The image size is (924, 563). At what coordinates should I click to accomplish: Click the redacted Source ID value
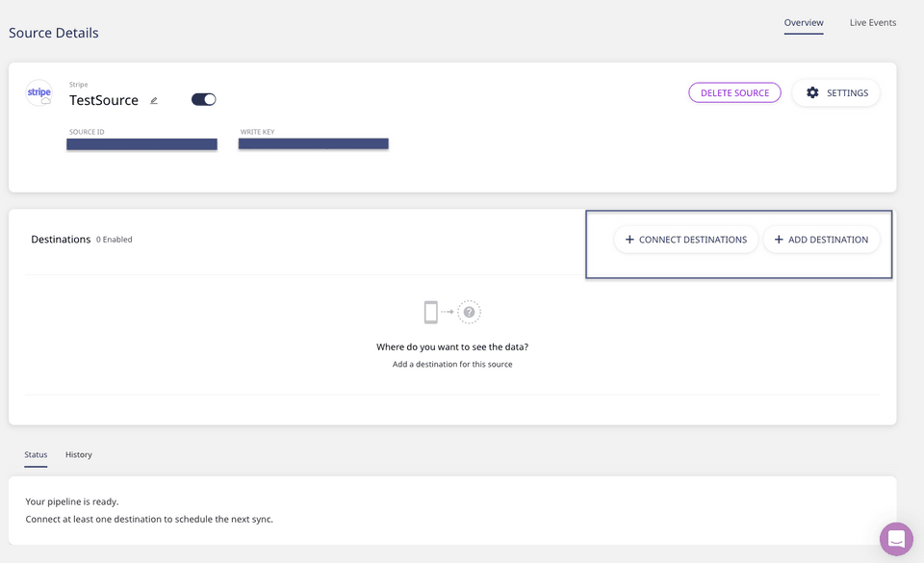click(141, 144)
